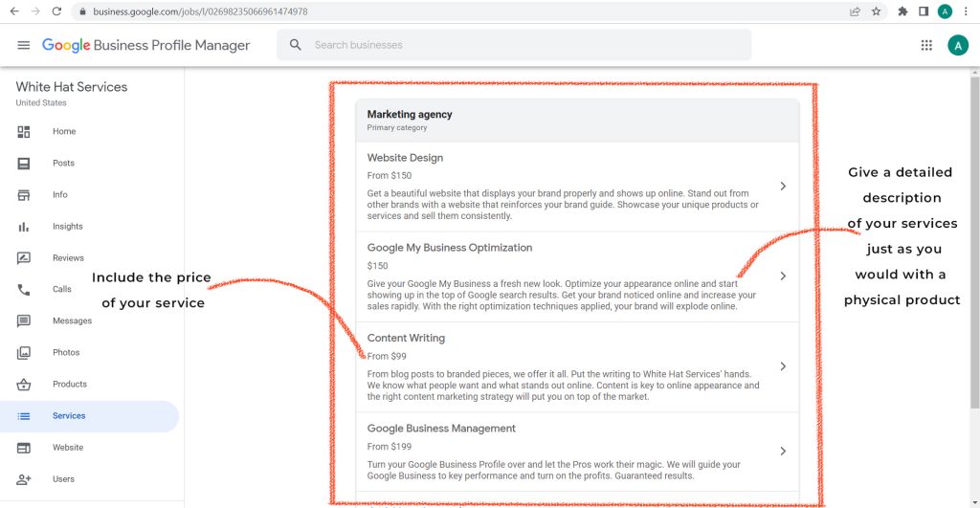The image size is (980, 508).
Task: Click the Google Business Profile Manager logo
Action: (x=145, y=45)
